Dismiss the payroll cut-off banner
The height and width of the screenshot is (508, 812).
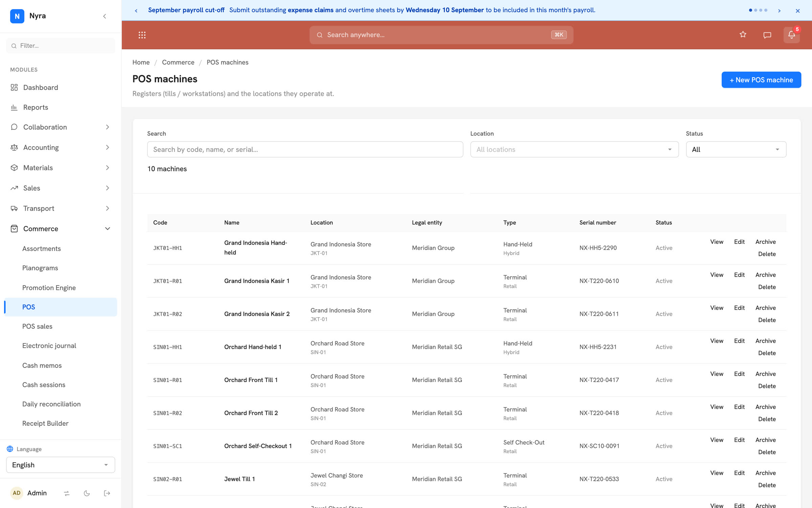797,10
